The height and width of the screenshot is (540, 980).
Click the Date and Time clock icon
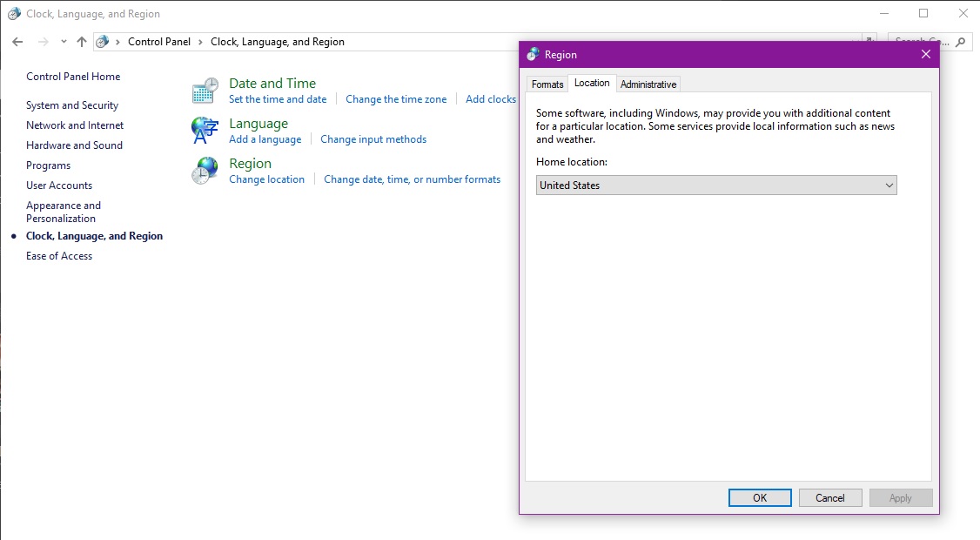205,91
